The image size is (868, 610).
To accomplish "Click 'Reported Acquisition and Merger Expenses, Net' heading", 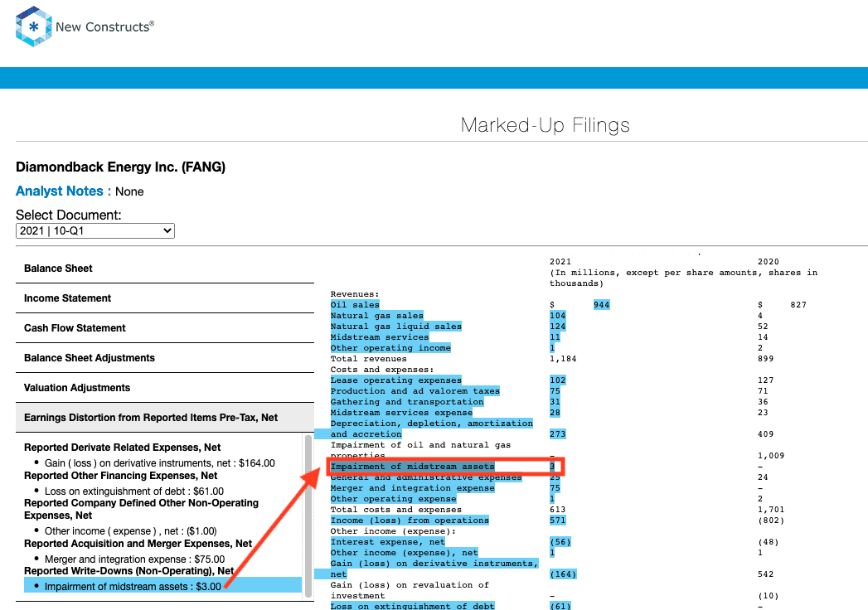I will [x=138, y=544].
